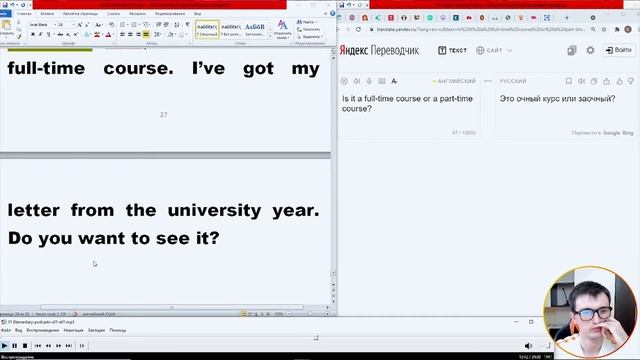Decrease paragraph indent in Word
This screenshot has width=640, height=360.
(158, 25)
